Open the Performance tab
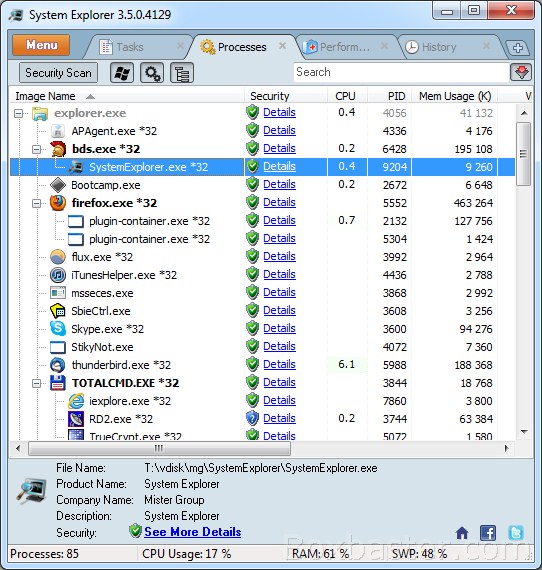Image resolution: width=542 pixels, height=570 pixels. click(345, 47)
